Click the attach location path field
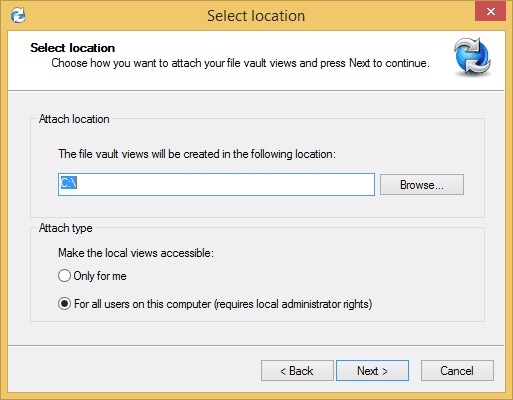513x400 pixels. (216, 184)
